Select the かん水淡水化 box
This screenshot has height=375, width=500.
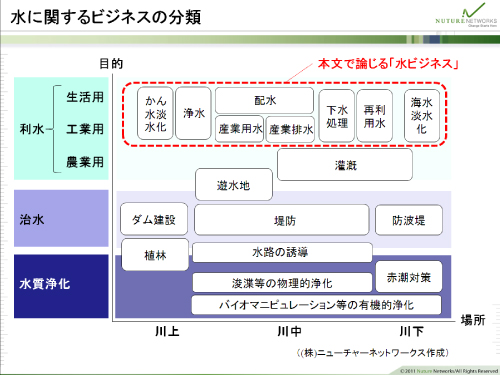(155, 113)
